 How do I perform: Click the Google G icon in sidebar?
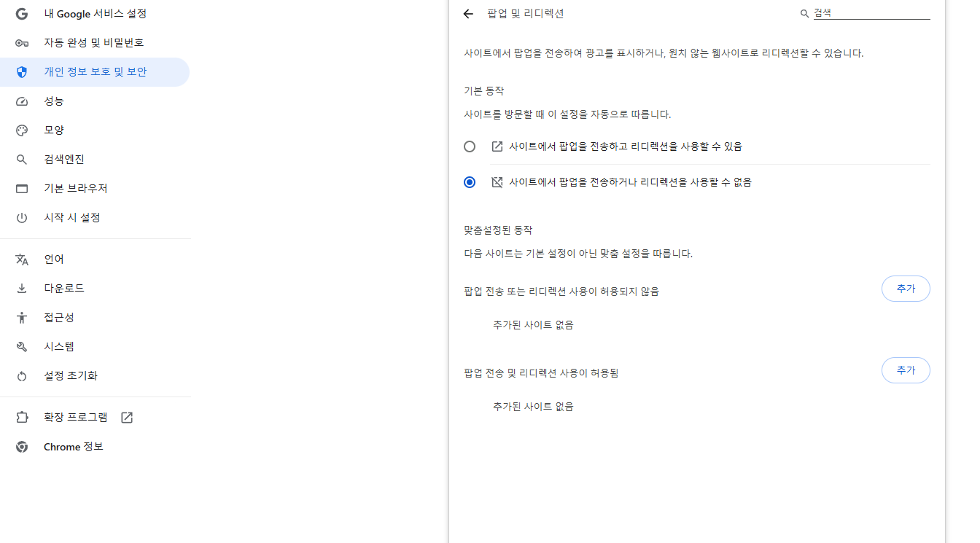22,14
